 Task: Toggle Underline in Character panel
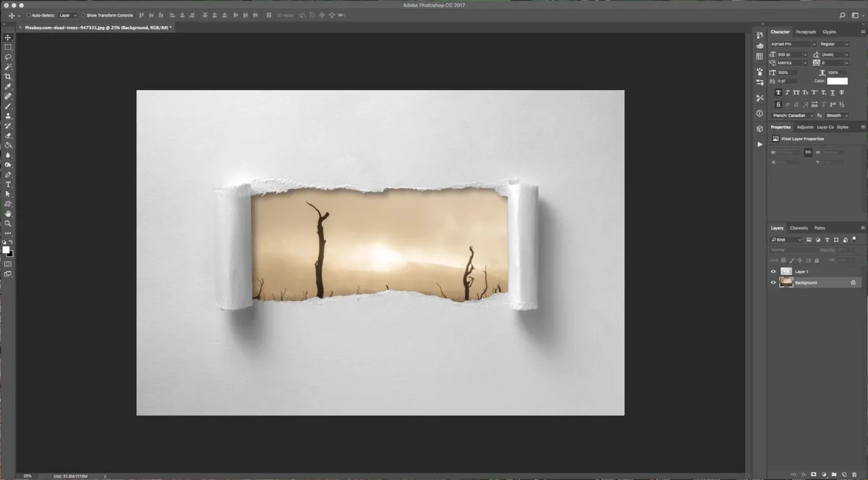point(833,93)
